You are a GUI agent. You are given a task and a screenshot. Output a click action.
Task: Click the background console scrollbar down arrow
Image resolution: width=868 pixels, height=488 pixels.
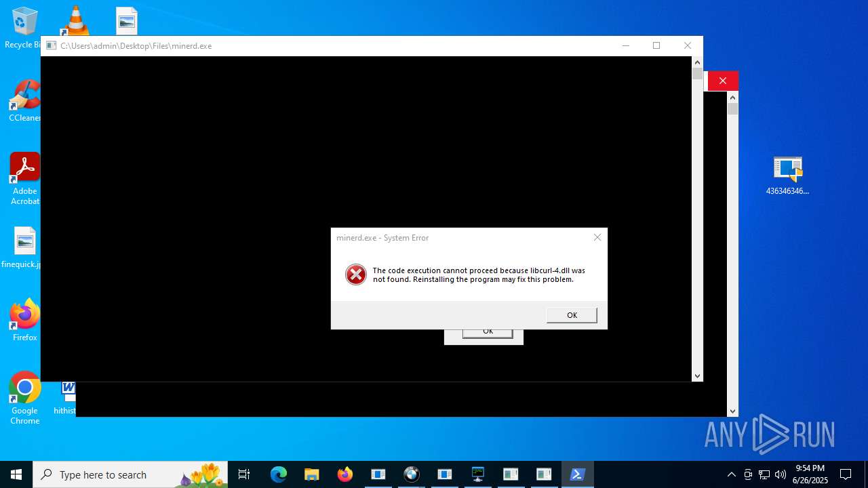732,411
